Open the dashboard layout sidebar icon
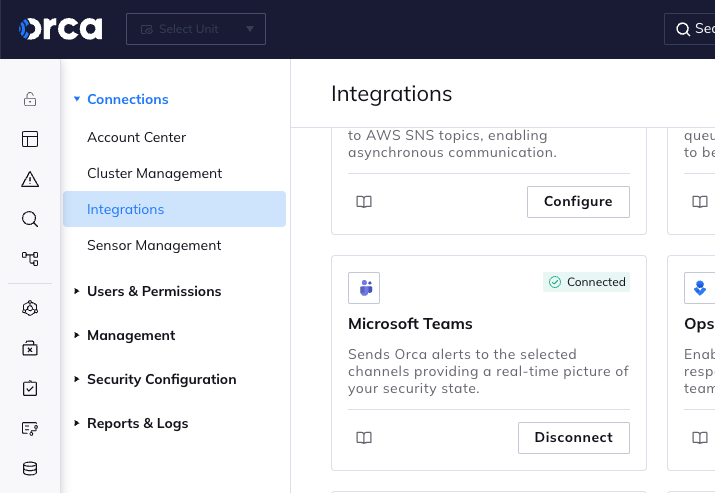The height and width of the screenshot is (493, 715). tap(30, 139)
